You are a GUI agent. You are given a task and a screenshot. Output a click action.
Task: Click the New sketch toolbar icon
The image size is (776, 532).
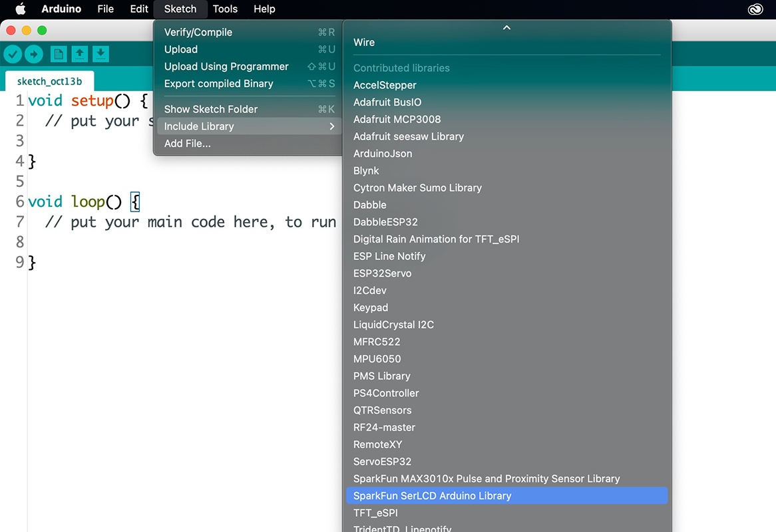59,54
